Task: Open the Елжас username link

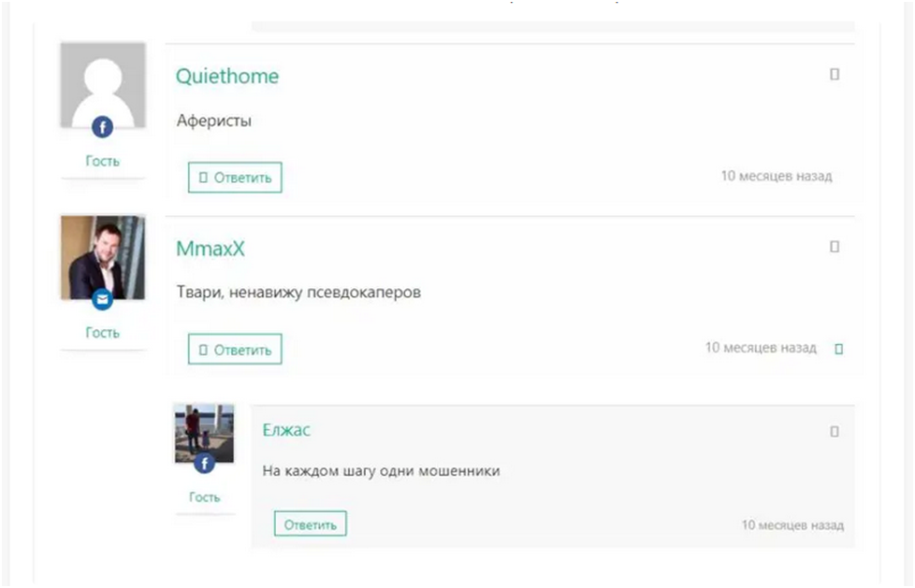Action: (286, 430)
